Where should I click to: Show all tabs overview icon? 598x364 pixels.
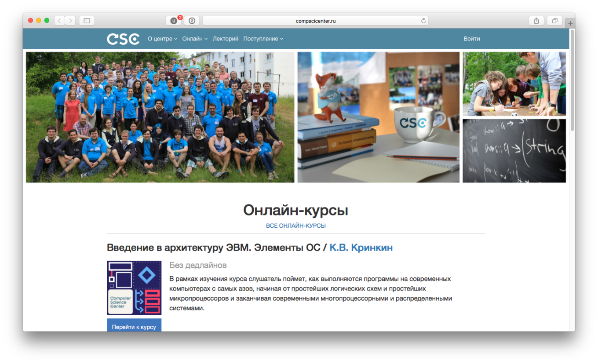(554, 21)
